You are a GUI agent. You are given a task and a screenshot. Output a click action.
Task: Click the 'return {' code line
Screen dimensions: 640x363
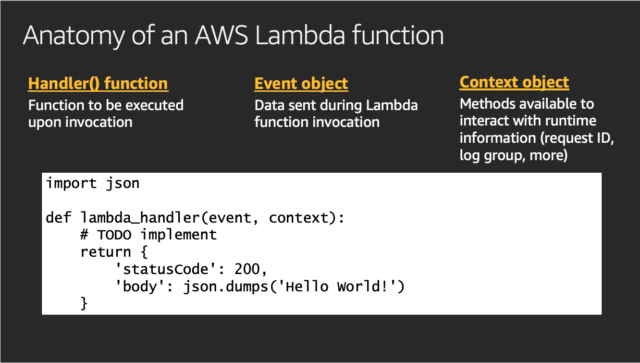[114, 252]
